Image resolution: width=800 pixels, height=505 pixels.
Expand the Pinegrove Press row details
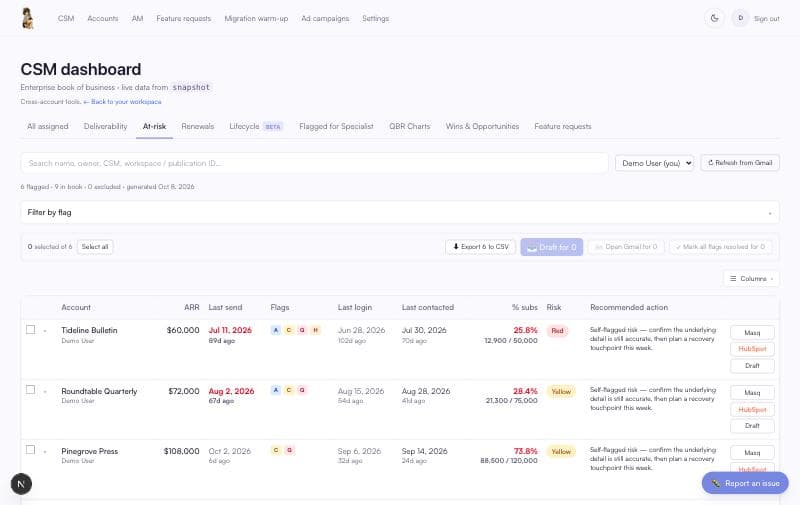pos(45,452)
